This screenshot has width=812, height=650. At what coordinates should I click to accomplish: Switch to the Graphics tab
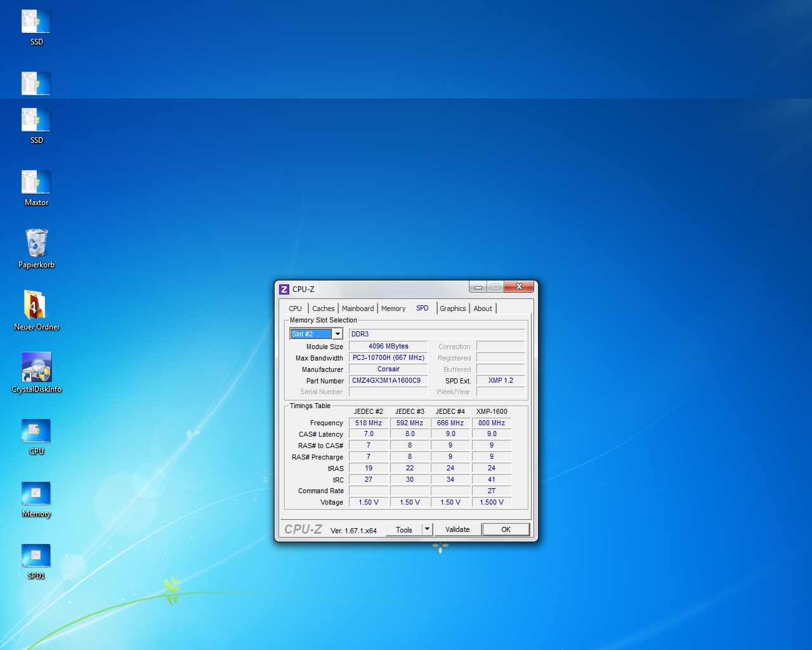click(x=453, y=308)
